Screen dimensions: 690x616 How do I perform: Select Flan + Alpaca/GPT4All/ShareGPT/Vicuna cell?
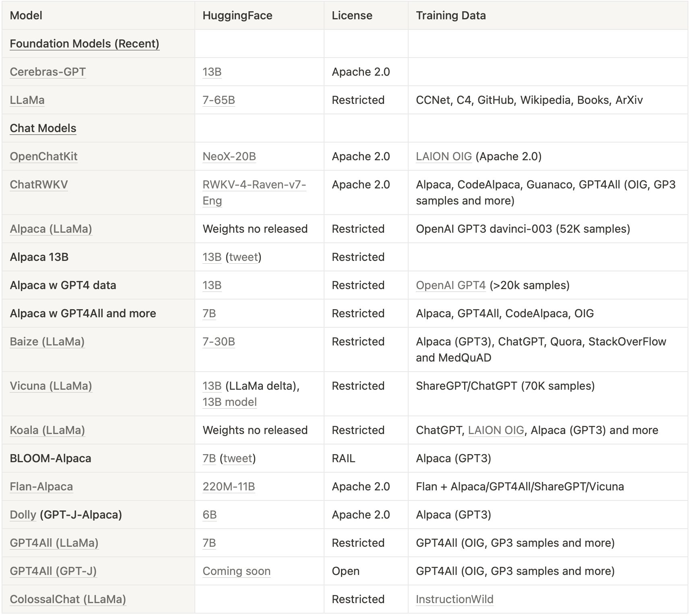548,486
